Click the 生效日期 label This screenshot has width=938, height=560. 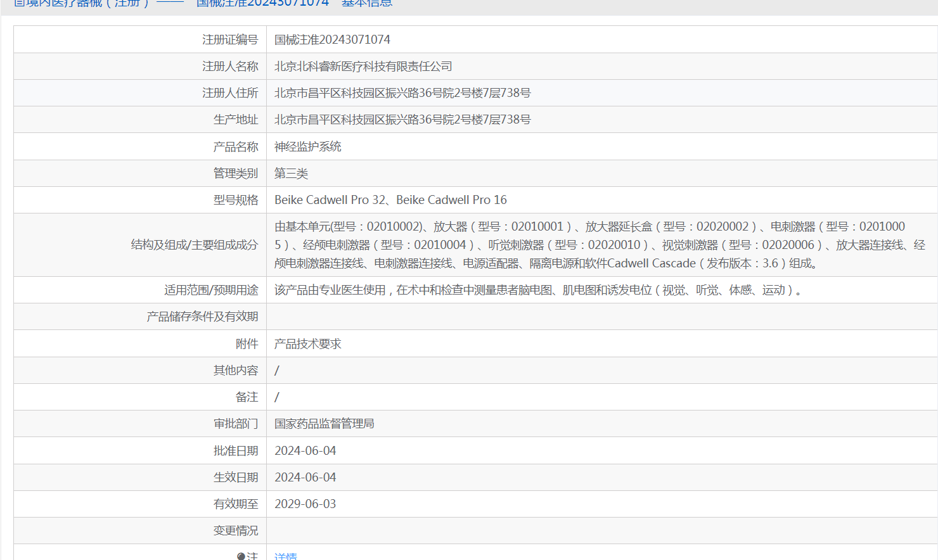tap(236, 477)
